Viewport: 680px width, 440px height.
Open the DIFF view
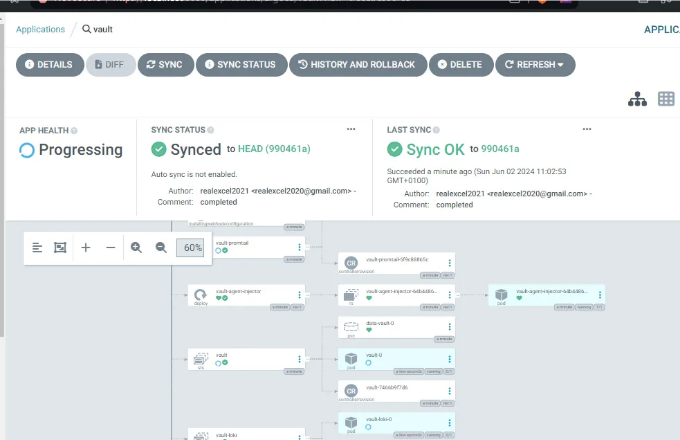click(111, 65)
